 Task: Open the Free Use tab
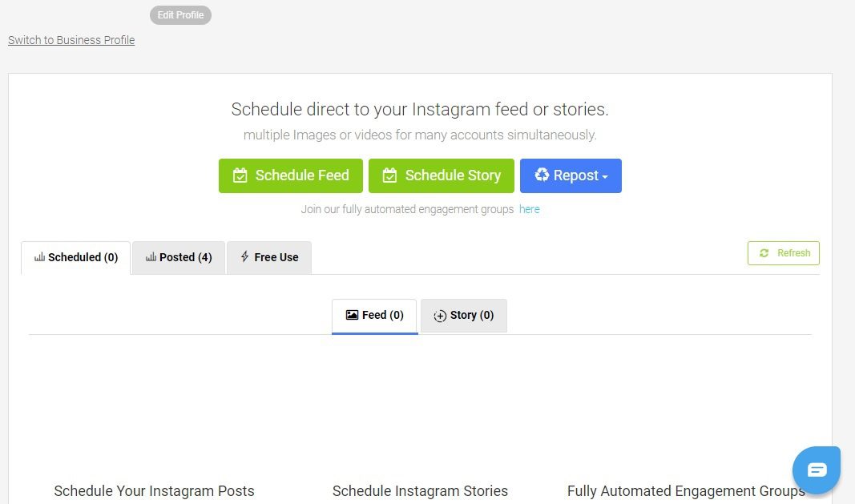tap(269, 256)
